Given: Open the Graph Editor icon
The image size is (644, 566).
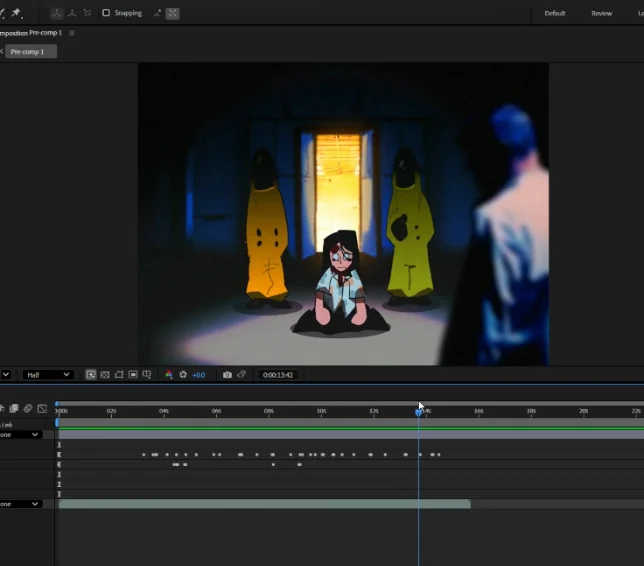Looking at the screenshot, I should [x=42, y=408].
